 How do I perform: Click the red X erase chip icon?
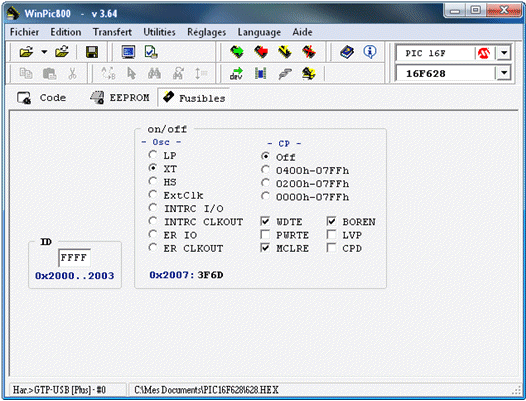pos(309,52)
